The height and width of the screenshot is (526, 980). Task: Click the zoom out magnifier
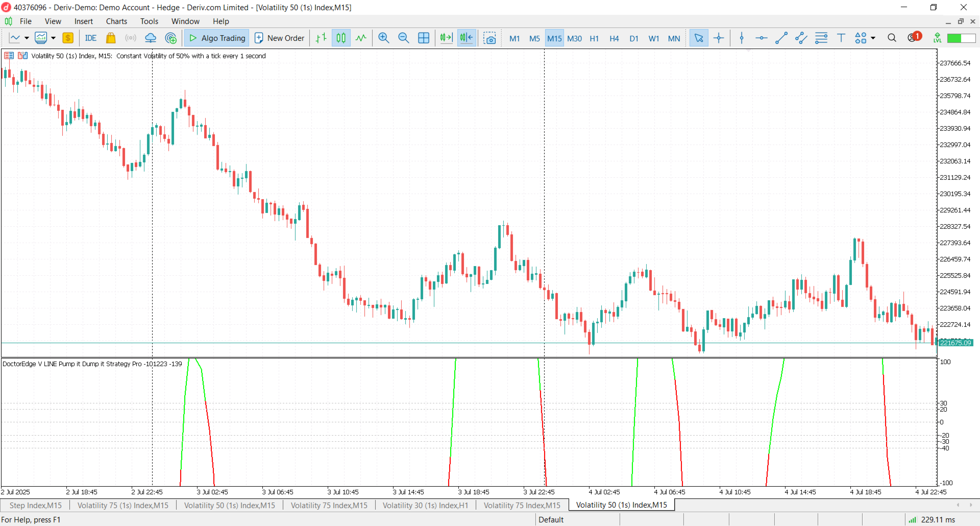coord(404,38)
